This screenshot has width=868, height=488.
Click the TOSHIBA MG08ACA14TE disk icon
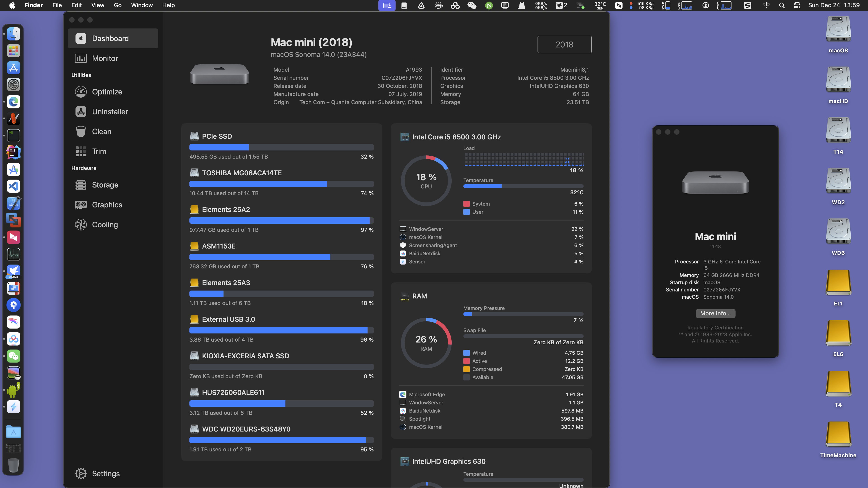point(194,173)
